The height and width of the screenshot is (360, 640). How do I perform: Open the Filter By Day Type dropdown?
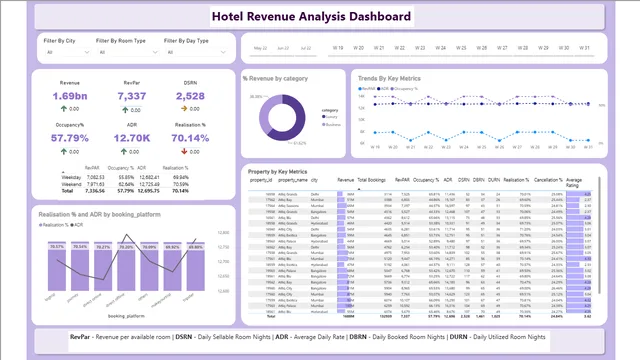[196, 52]
